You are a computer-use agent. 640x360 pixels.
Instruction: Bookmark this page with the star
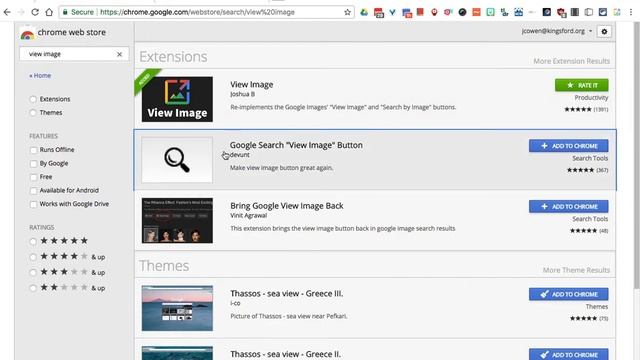[347, 12]
